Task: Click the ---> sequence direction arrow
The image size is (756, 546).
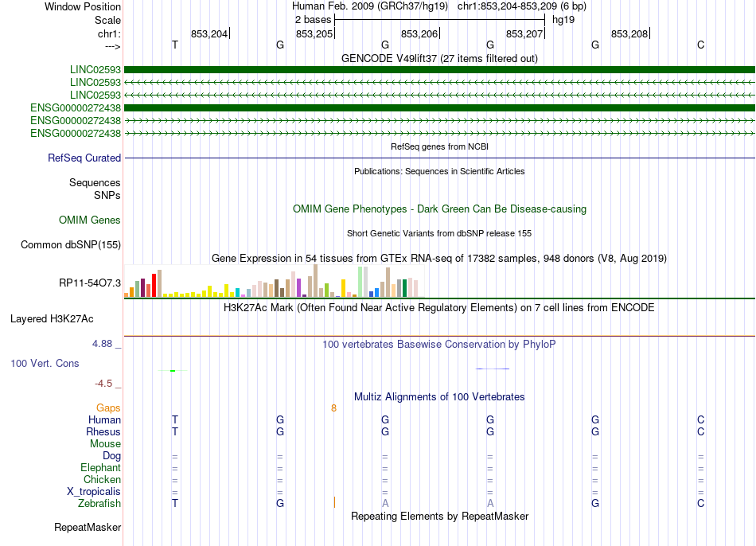Action: coord(112,47)
